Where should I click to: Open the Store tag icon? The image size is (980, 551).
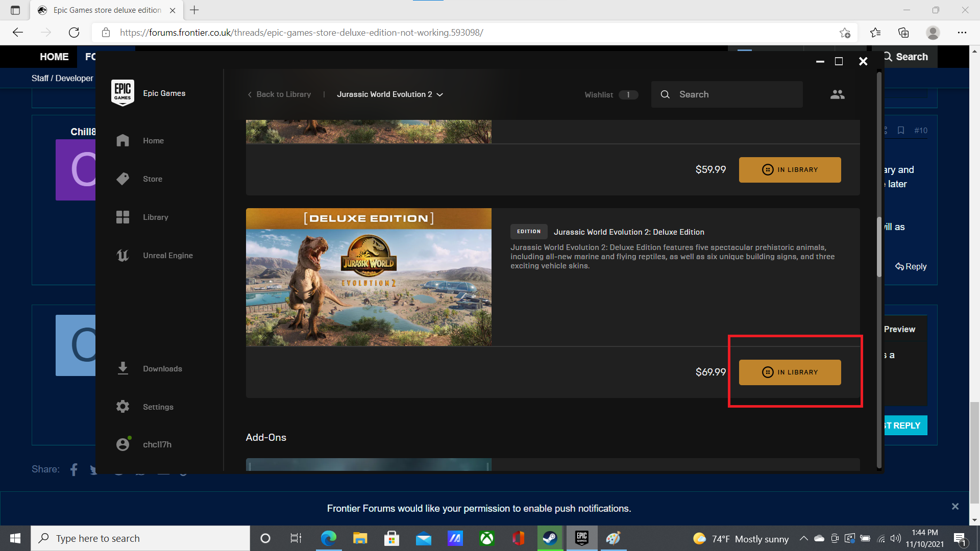[122, 179]
